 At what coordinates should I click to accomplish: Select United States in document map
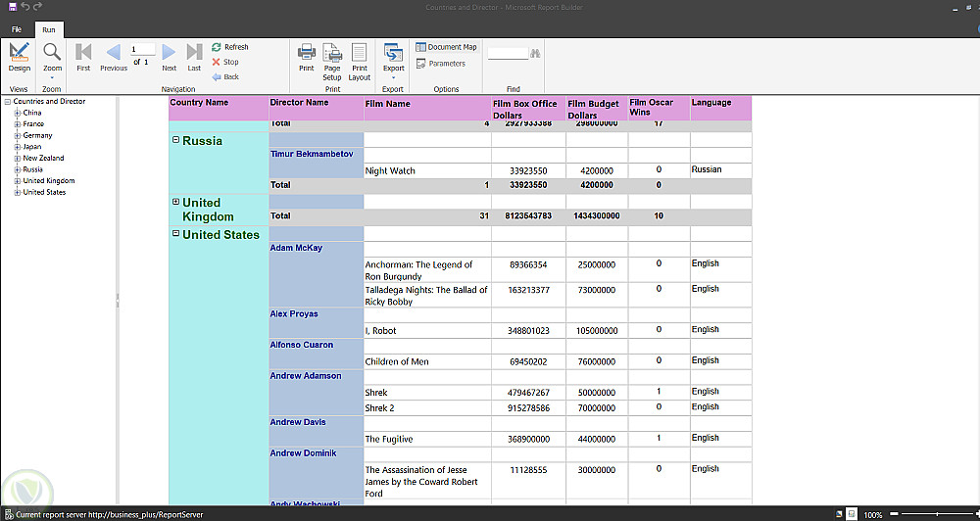[44, 192]
